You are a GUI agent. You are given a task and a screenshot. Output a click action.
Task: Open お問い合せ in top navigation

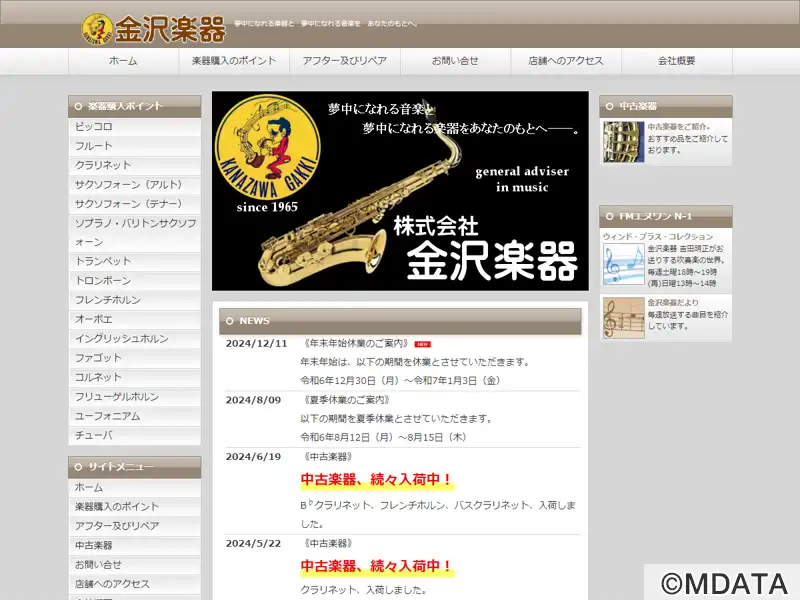tap(456, 61)
